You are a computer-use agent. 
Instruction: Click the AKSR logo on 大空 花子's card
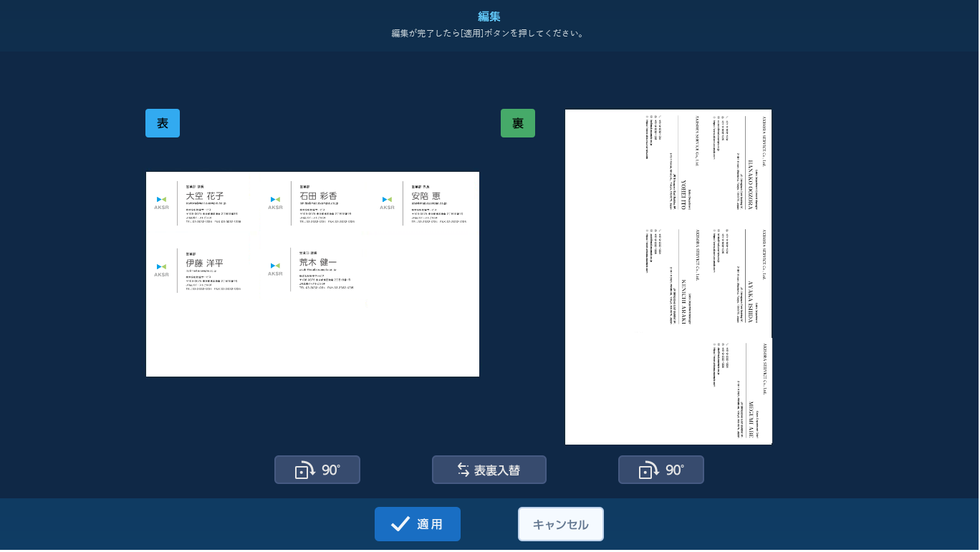coord(161,203)
